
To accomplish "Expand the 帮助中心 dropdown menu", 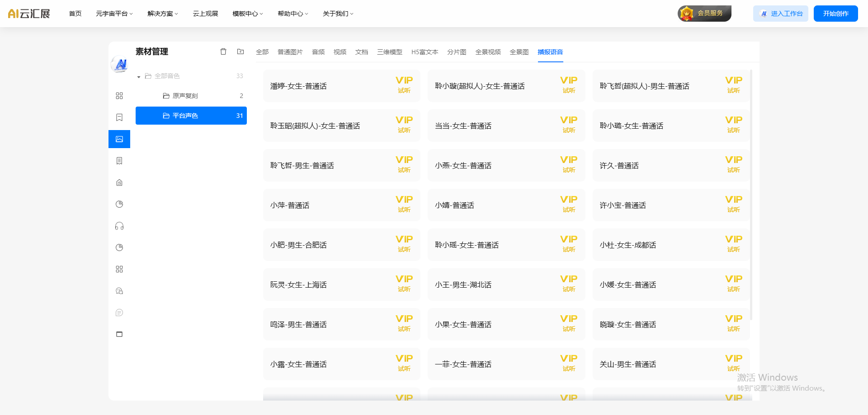I will (292, 14).
